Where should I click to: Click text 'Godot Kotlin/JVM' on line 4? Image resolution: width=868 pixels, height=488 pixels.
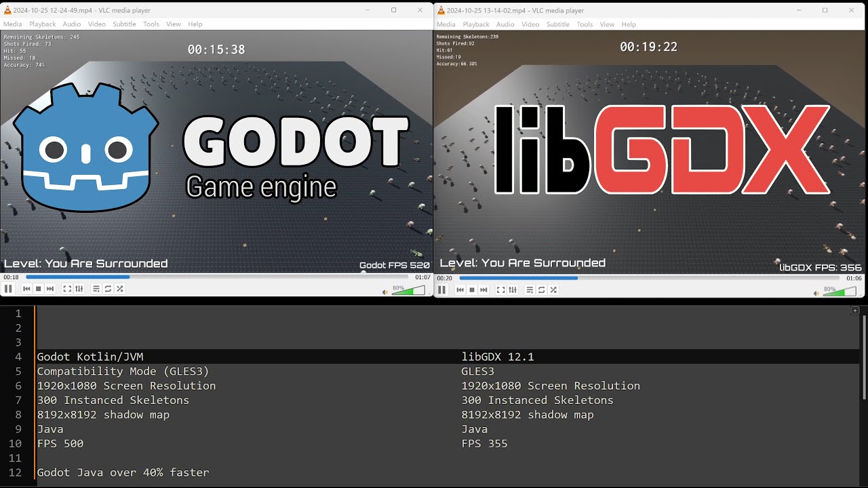tap(90, 357)
